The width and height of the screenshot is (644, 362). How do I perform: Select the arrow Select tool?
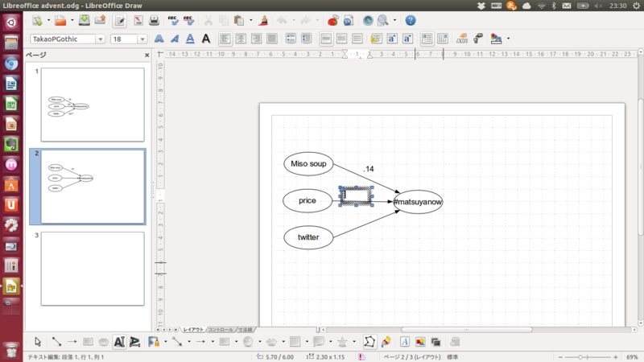click(38, 341)
